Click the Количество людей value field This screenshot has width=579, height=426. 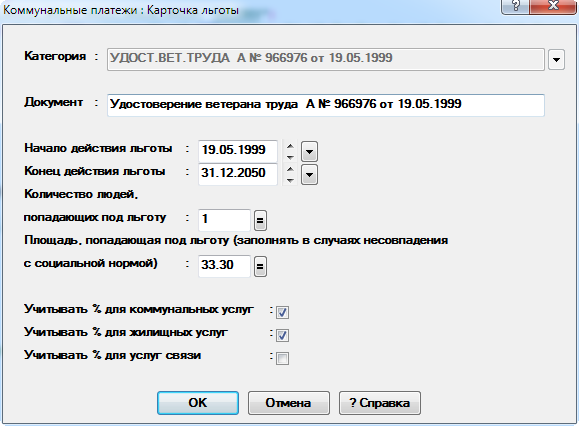point(225,220)
